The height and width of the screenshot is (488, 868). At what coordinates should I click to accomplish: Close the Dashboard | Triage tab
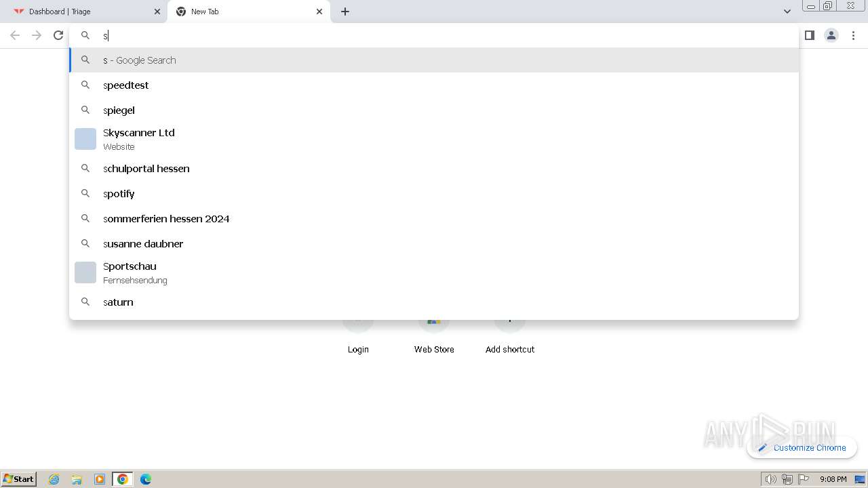(x=157, y=12)
